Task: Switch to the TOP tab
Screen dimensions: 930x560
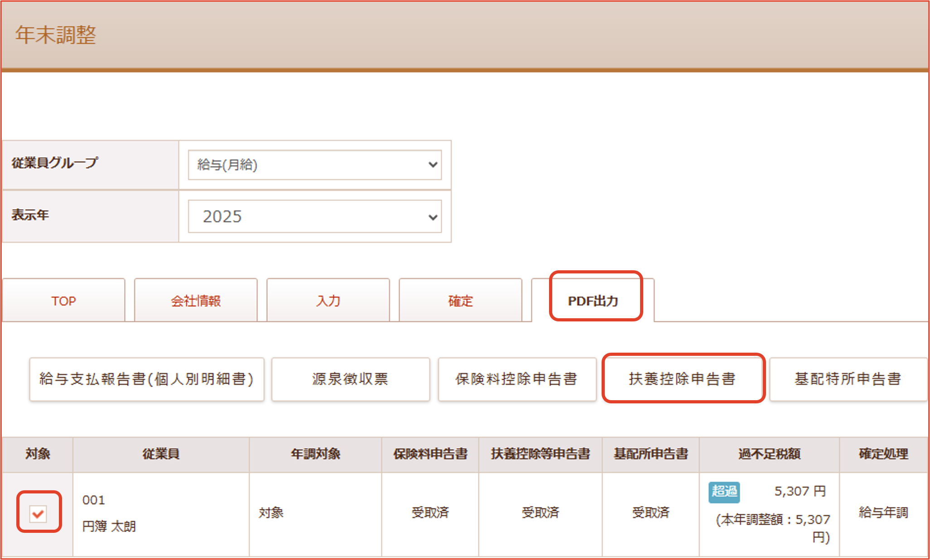Action: point(63,301)
